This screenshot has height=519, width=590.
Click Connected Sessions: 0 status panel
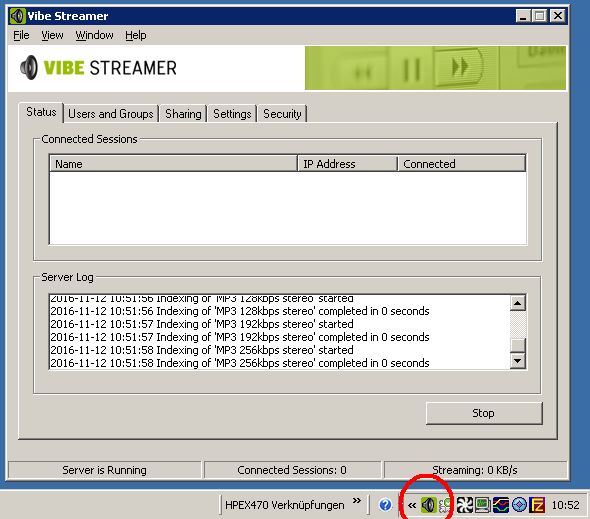pyautogui.click(x=292, y=470)
